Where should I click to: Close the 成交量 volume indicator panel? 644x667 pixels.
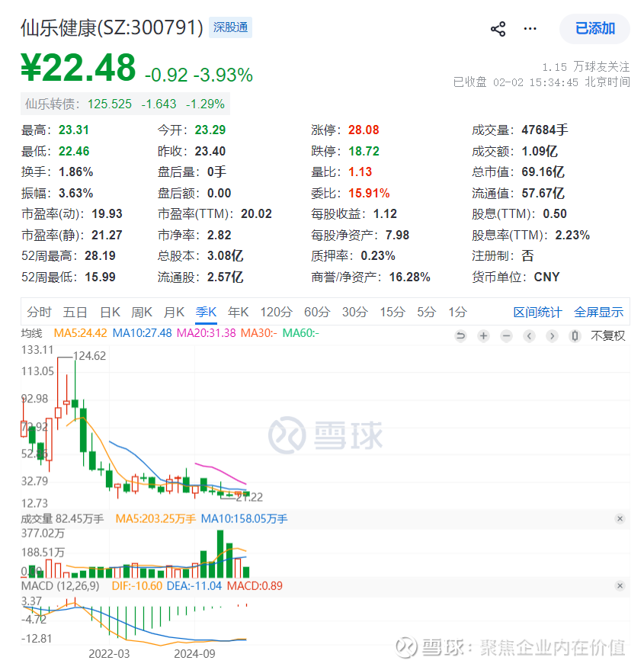pyautogui.click(x=620, y=518)
